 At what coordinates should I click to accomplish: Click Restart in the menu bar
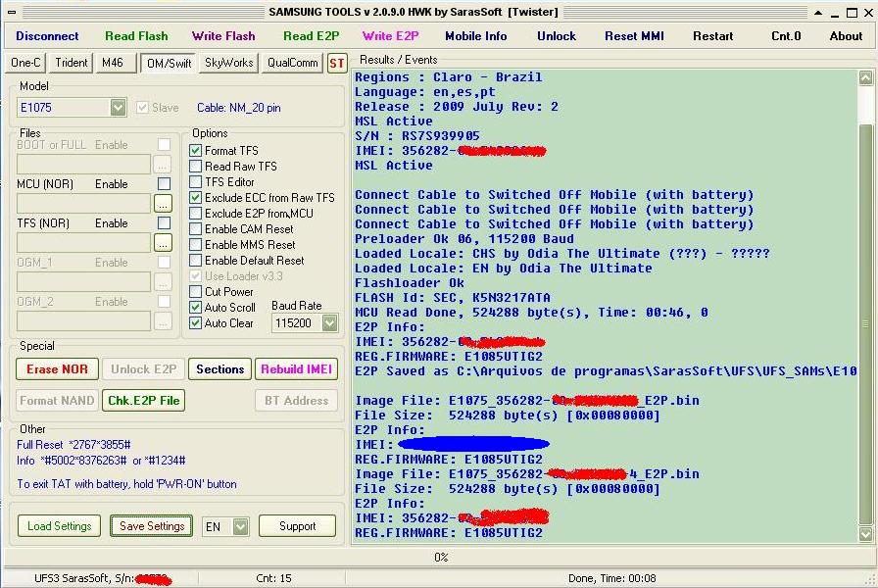coord(712,36)
